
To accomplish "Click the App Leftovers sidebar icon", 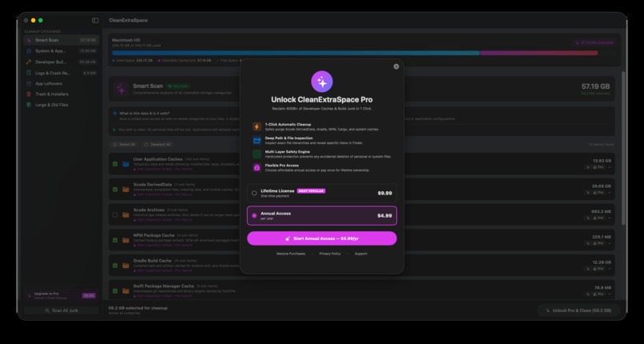I will 29,83.
